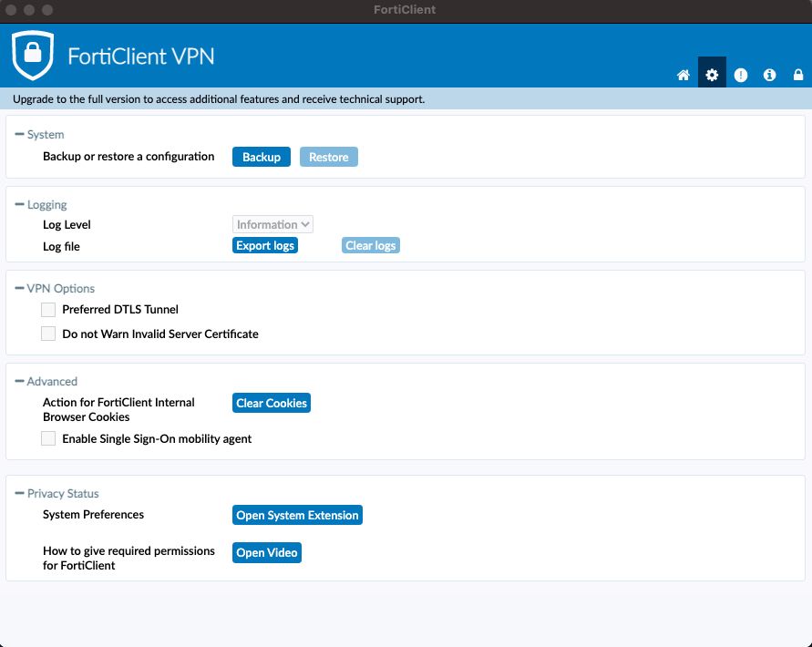Go to the Home icon in header
The width and height of the screenshot is (812, 647).
(x=684, y=75)
